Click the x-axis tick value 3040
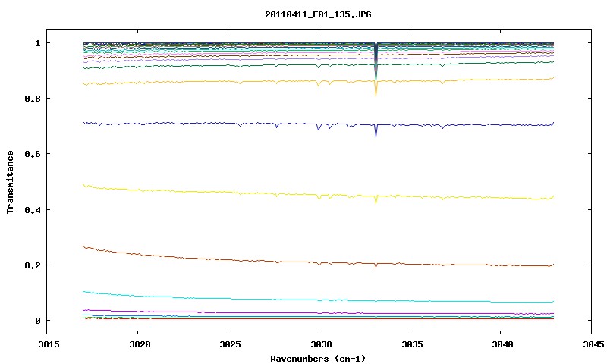 coord(502,344)
